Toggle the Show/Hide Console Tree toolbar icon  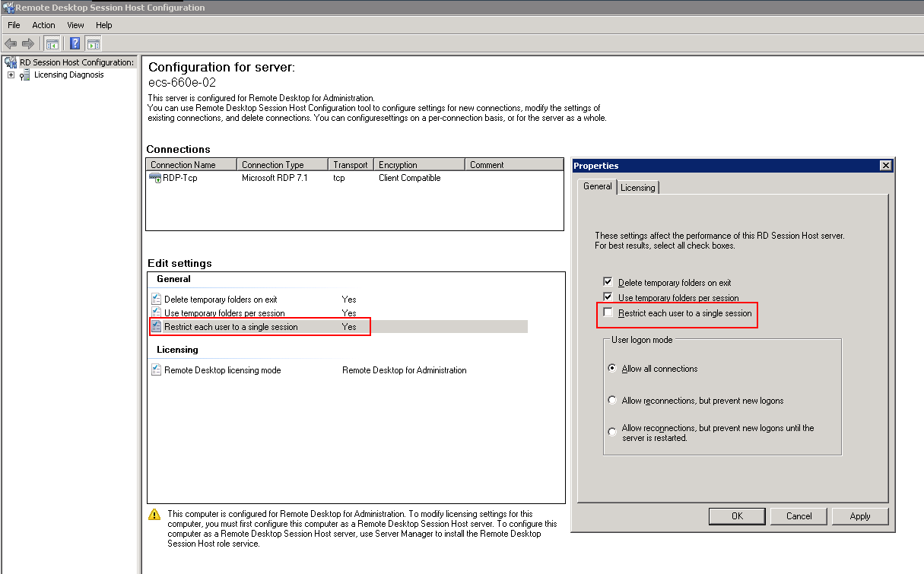coord(52,43)
